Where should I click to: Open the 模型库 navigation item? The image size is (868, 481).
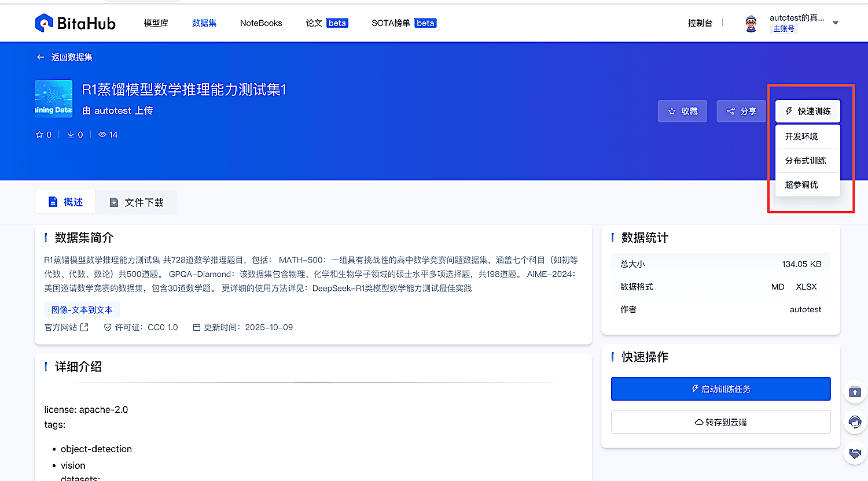point(156,23)
